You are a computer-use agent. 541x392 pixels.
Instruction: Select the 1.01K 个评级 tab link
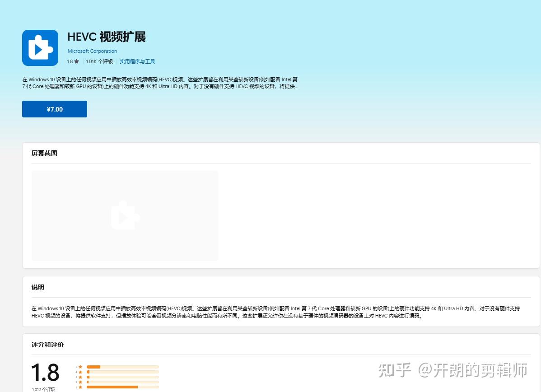click(99, 61)
